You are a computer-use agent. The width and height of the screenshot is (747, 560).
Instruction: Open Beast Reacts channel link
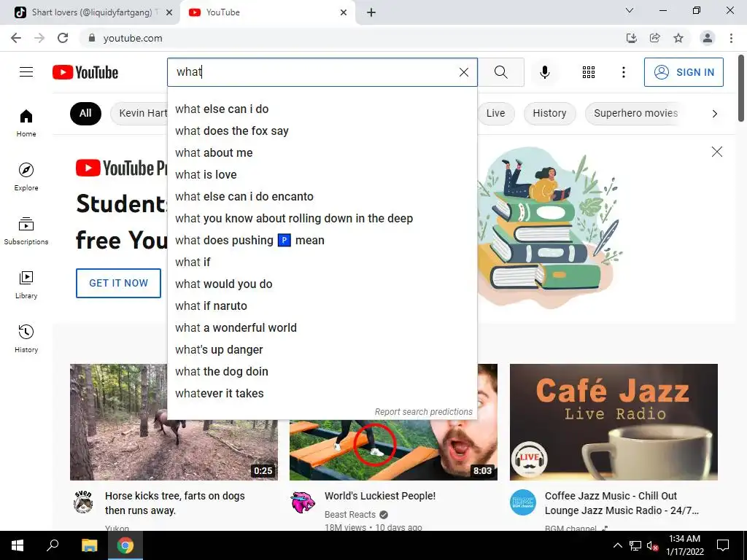coord(349,515)
